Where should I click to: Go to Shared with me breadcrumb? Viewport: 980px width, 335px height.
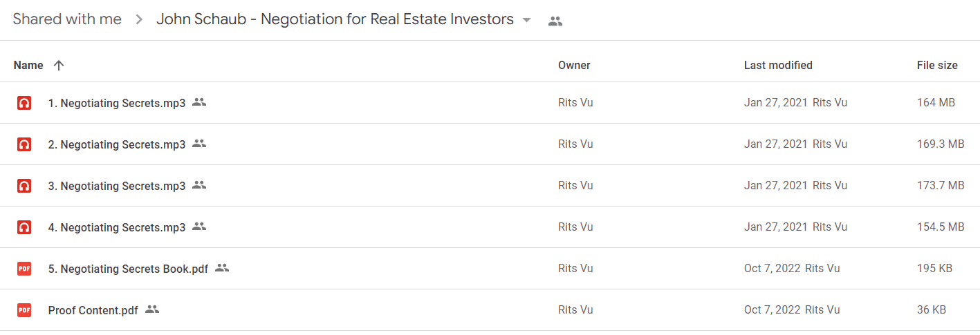tap(67, 19)
